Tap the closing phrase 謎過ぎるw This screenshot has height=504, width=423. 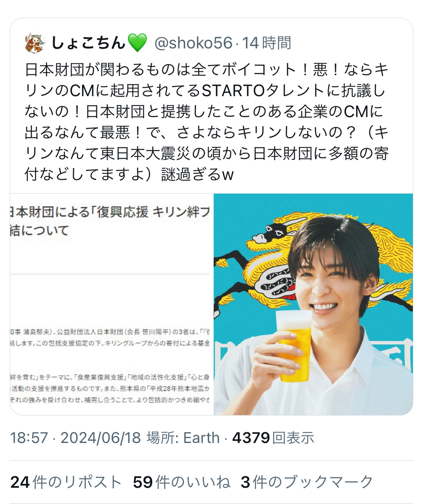pos(197,175)
